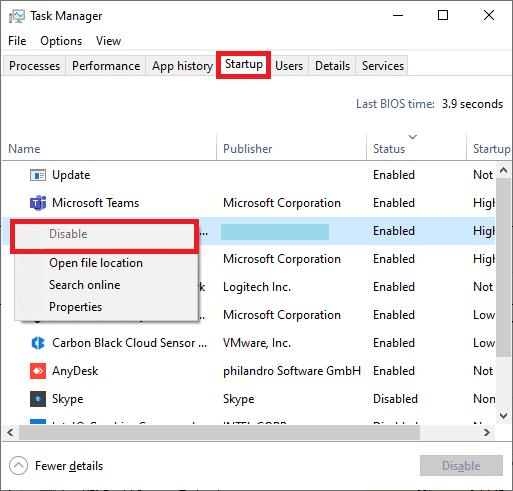Click the horizontal scrollbar thumb
The width and height of the screenshot is (513, 491).
[x=219, y=433]
